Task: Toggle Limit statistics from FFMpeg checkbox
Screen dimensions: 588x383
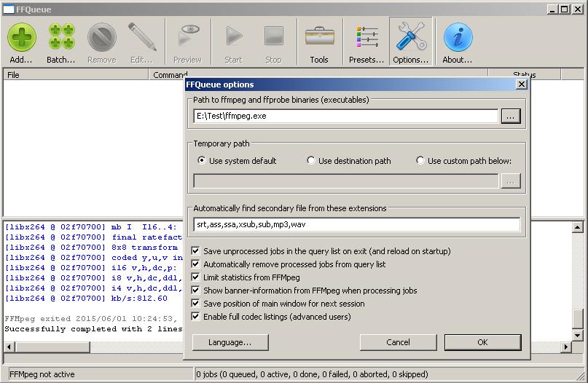Action: pyautogui.click(x=195, y=277)
